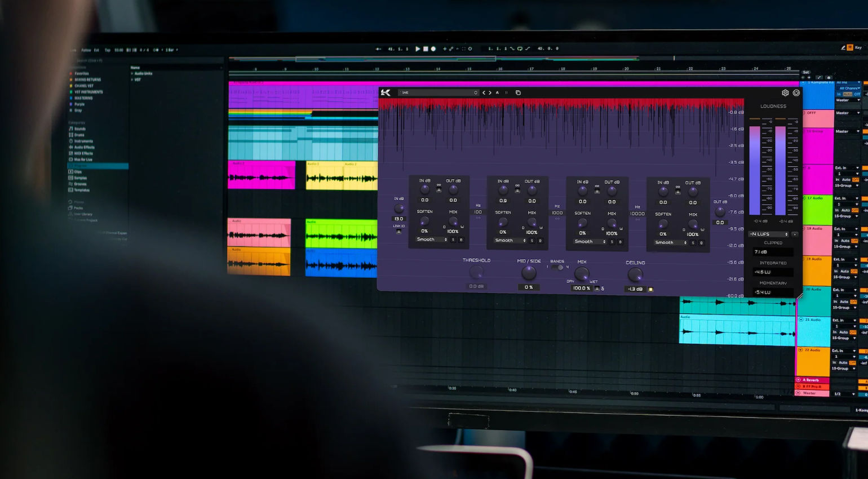Toggle second band in/out link icon

pyautogui.click(x=517, y=188)
